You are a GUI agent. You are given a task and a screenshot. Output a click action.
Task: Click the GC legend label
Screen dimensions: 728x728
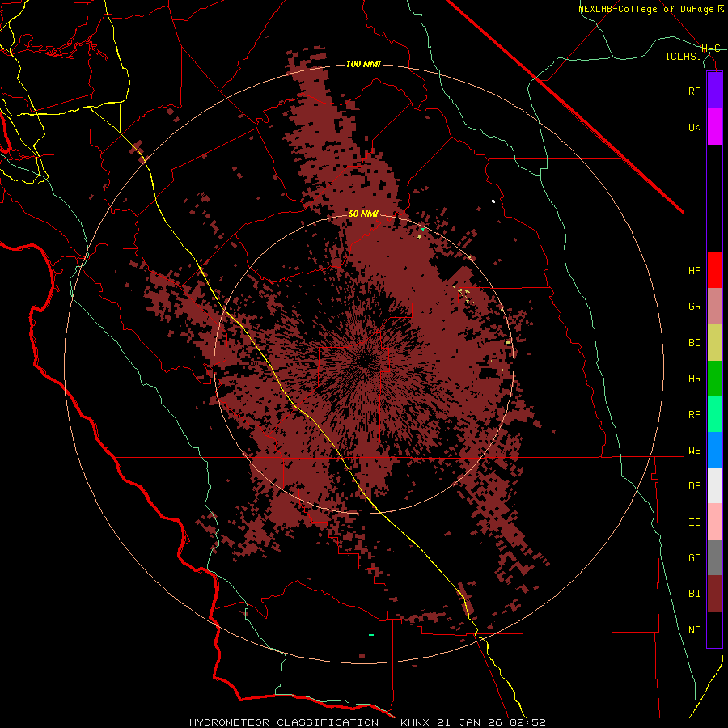click(694, 557)
